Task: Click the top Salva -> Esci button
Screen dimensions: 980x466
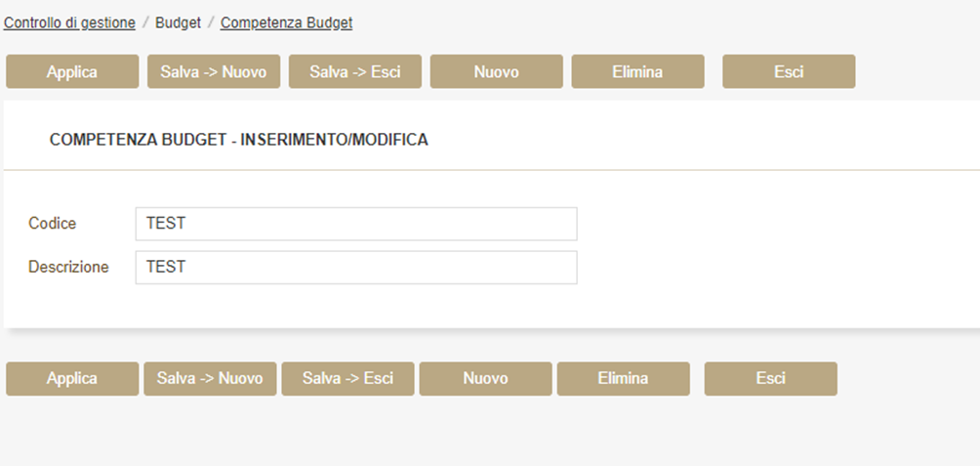Action: click(355, 71)
